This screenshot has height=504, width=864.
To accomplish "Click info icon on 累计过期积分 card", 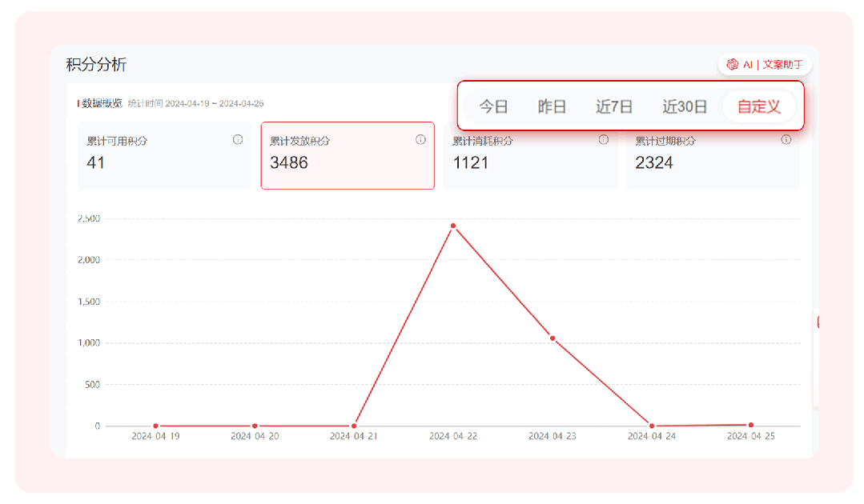I will pyautogui.click(x=786, y=140).
